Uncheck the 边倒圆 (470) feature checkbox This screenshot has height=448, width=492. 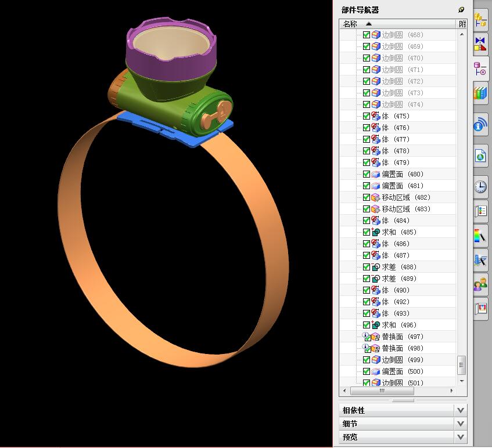(366, 58)
